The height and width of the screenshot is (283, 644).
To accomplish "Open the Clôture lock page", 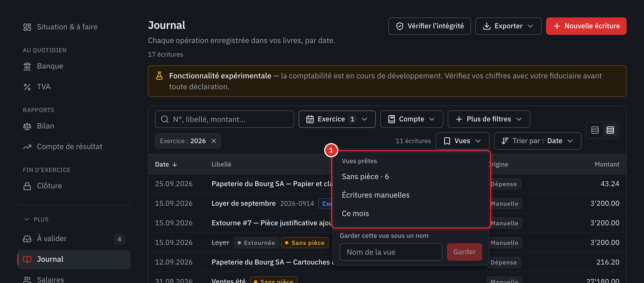I will [x=74, y=186].
